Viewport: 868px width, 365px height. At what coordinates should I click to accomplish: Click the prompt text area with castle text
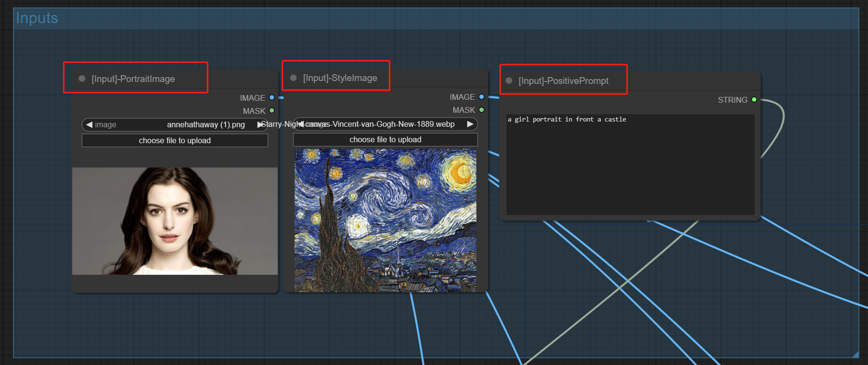630,164
